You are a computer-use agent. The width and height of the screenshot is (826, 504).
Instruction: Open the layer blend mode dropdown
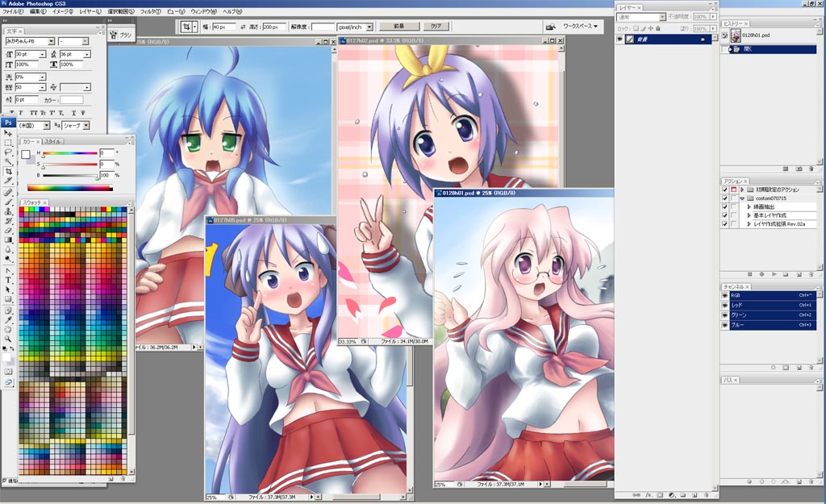pos(662,18)
